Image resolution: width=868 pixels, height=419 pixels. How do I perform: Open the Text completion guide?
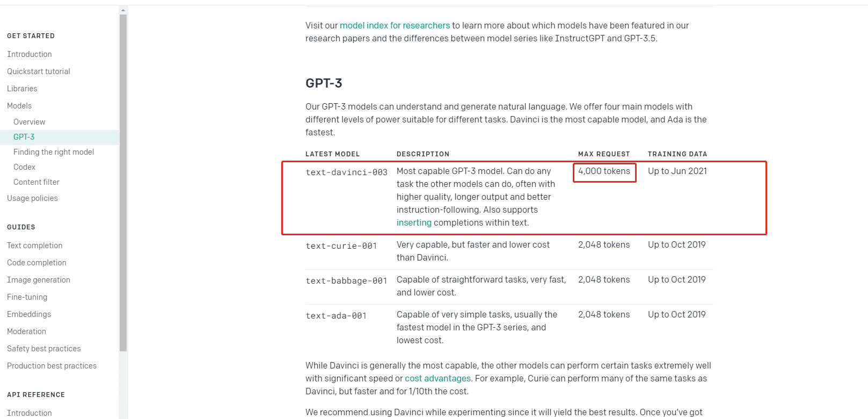tap(34, 245)
